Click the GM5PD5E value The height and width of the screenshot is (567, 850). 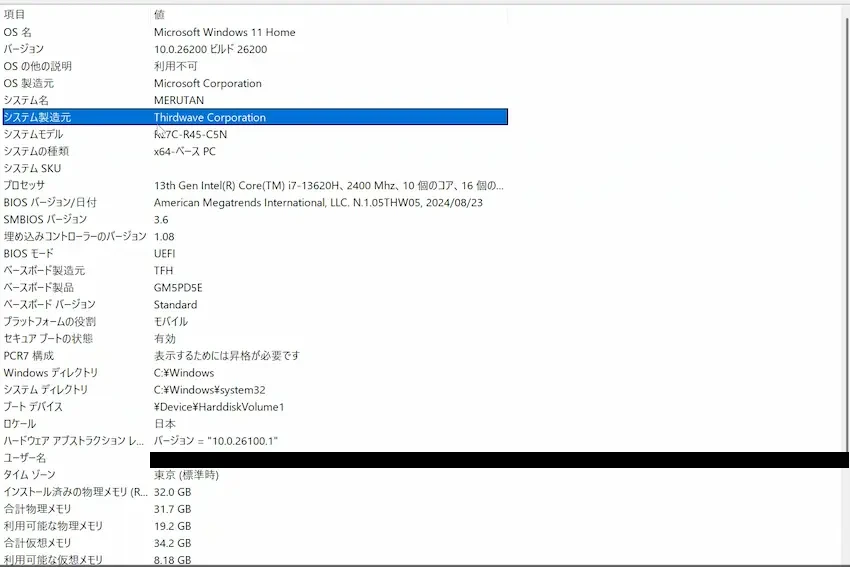178,287
